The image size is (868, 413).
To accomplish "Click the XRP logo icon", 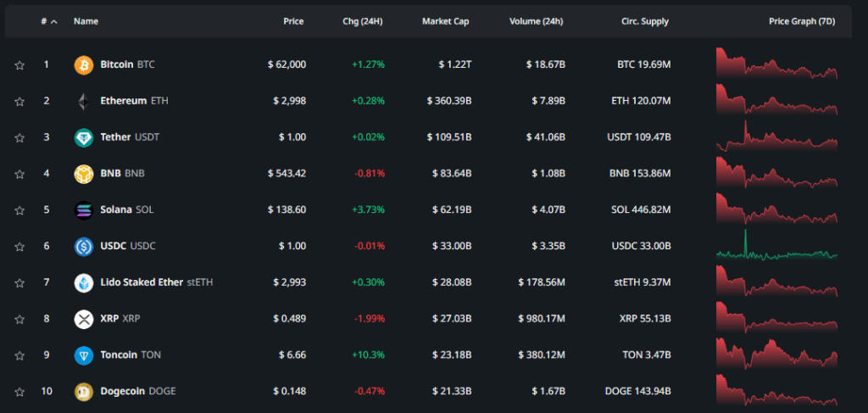I will (x=83, y=319).
